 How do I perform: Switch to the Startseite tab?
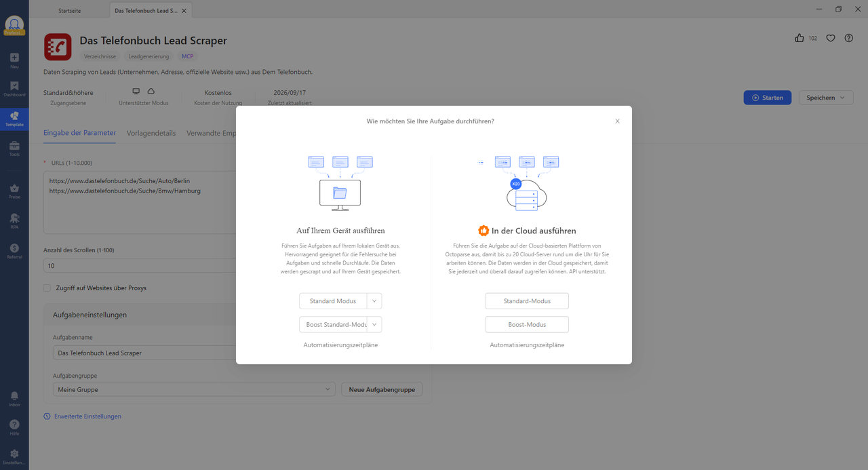tap(70, 11)
